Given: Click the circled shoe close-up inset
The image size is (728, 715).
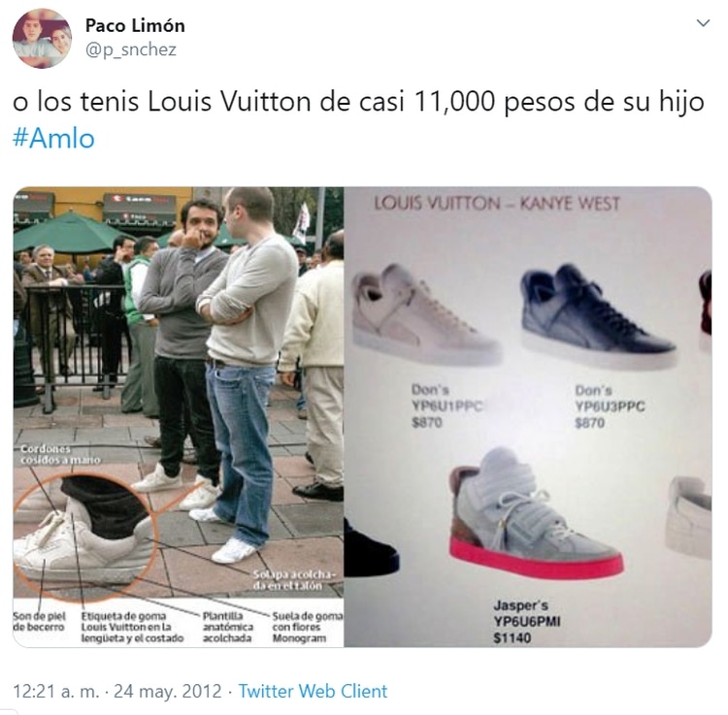Looking at the screenshot, I should coord(83,536).
